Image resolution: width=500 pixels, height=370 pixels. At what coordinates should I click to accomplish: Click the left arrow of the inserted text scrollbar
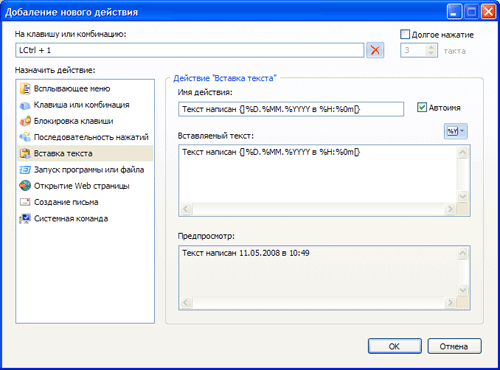pyautogui.click(x=186, y=209)
